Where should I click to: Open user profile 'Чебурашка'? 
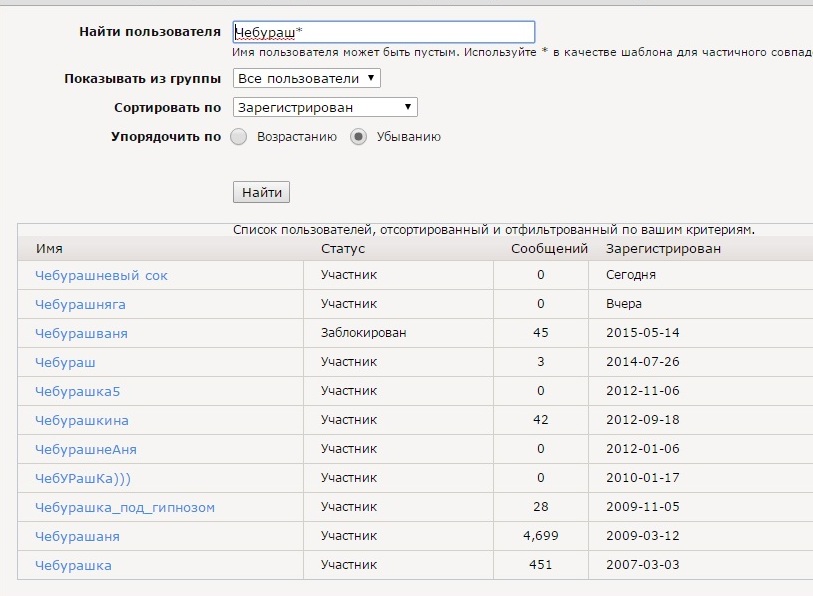pos(73,565)
